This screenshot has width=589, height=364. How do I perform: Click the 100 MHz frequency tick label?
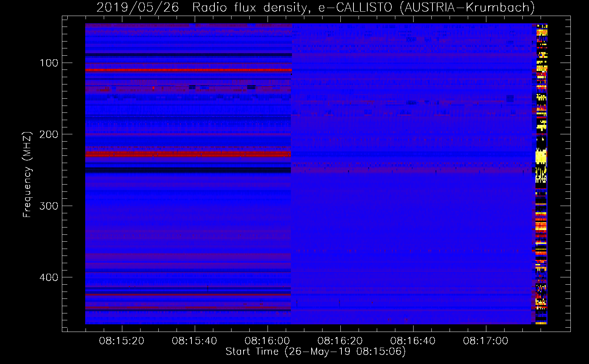coord(49,63)
